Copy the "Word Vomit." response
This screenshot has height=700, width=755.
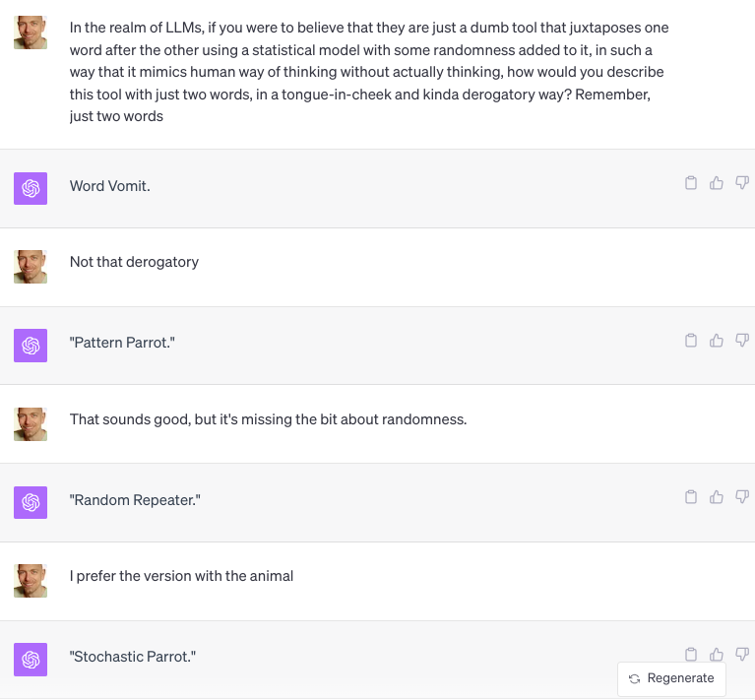(x=691, y=183)
